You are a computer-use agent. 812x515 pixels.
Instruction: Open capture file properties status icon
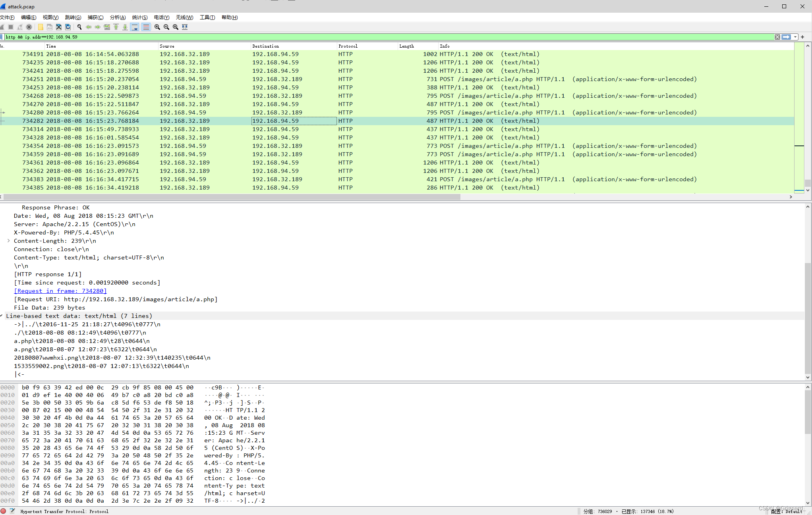pyautogui.click(x=12, y=511)
